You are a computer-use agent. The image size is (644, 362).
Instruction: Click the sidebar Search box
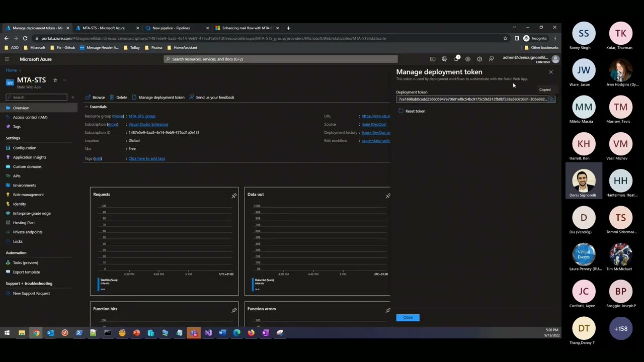click(37, 98)
